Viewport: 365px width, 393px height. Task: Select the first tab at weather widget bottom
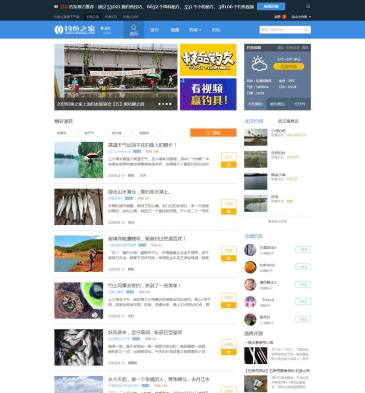(255, 104)
